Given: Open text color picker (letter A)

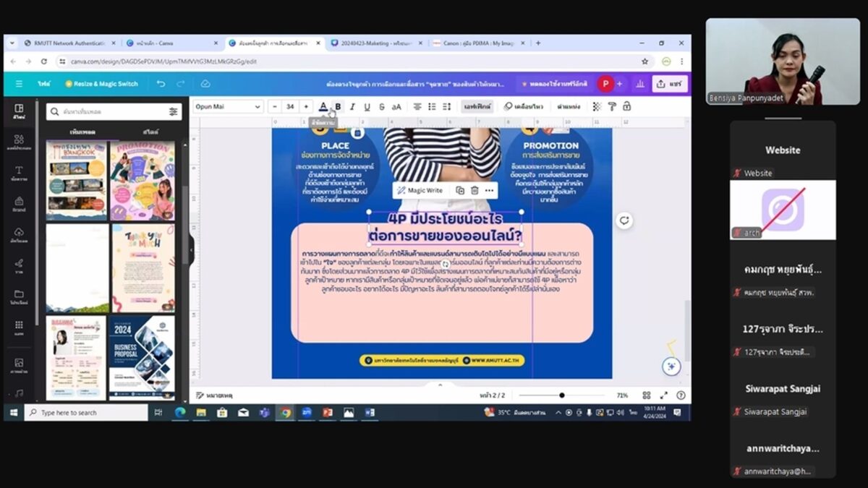Looking at the screenshot, I should point(323,106).
